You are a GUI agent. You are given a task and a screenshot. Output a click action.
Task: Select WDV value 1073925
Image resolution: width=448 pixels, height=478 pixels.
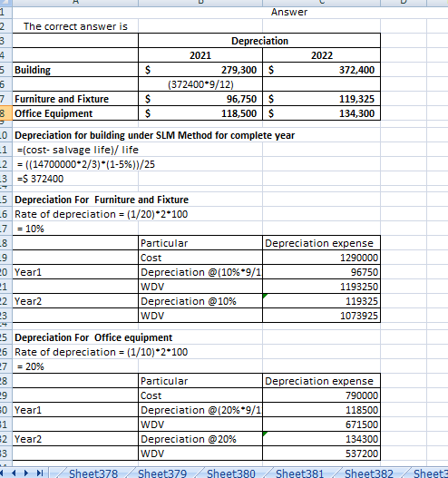coord(322,316)
